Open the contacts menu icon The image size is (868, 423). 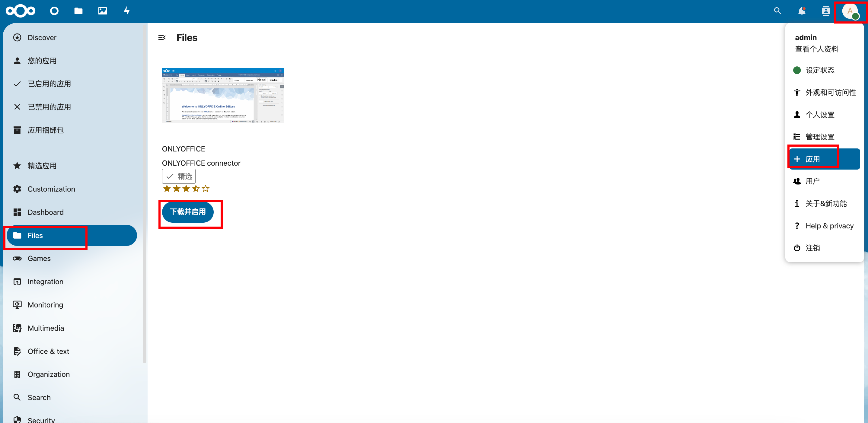pos(825,11)
